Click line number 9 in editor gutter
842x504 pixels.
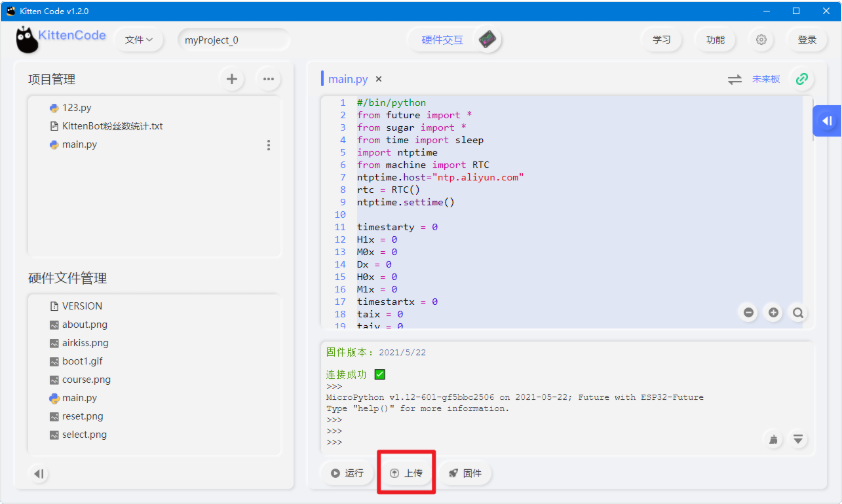(343, 202)
